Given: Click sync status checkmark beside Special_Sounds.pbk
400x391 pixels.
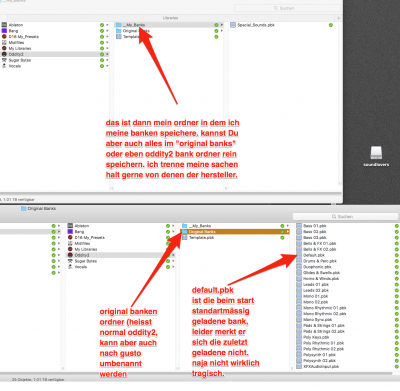Looking at the screenshot, I should 331,25.
